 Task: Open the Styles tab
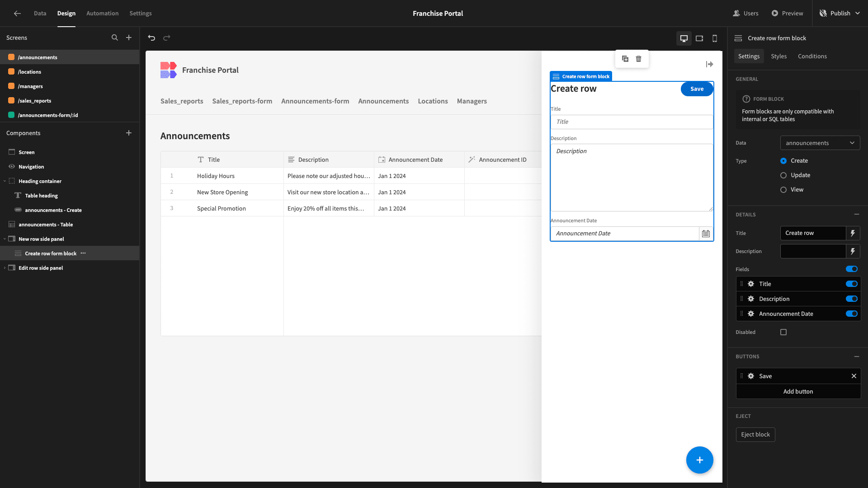pyautogui.click(x=778, y=56)
